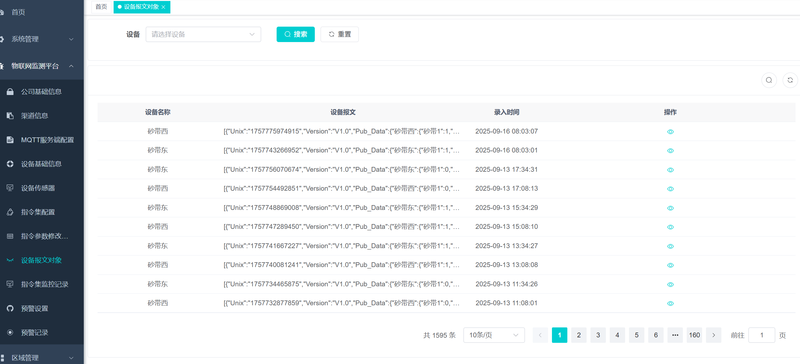Select the current page 1 button
The height and width of the screenshot is (364, 800).
[x=560, y=335]
